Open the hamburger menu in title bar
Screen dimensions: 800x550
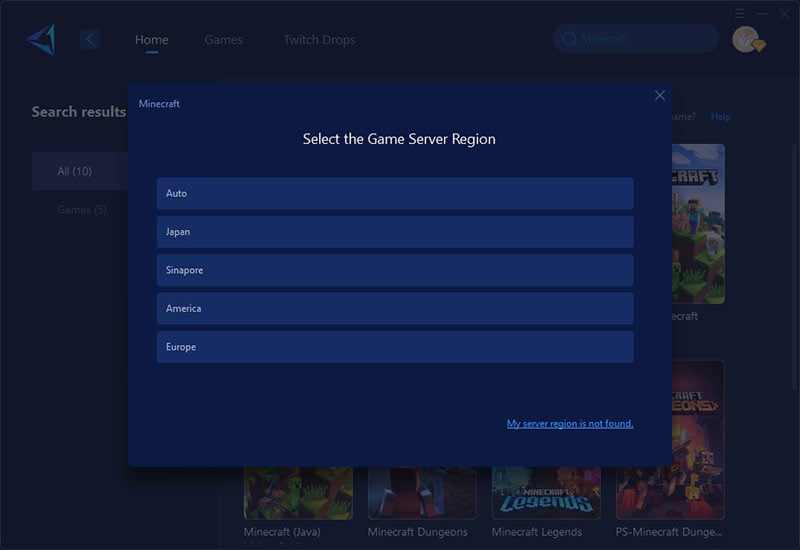[740, 13]
